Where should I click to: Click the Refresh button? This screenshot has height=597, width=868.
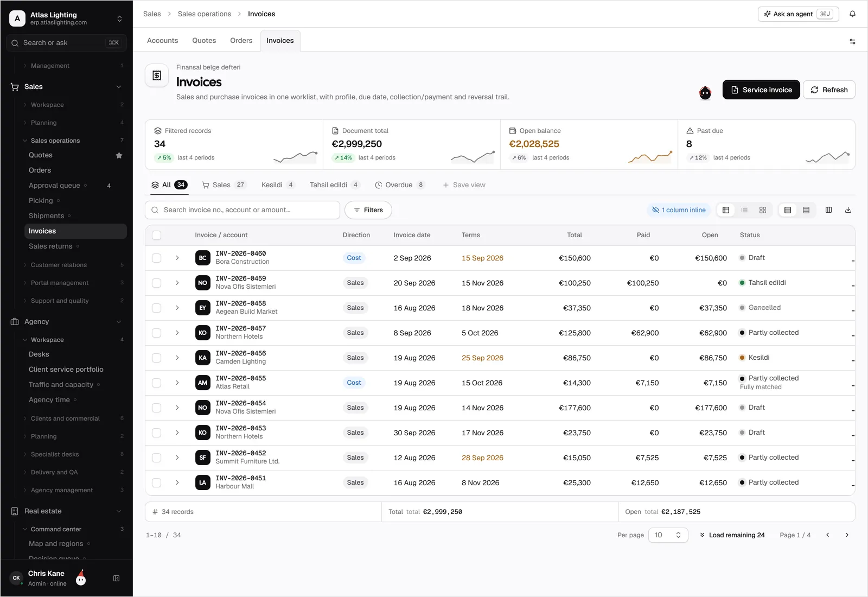click(x=829, y=90)
